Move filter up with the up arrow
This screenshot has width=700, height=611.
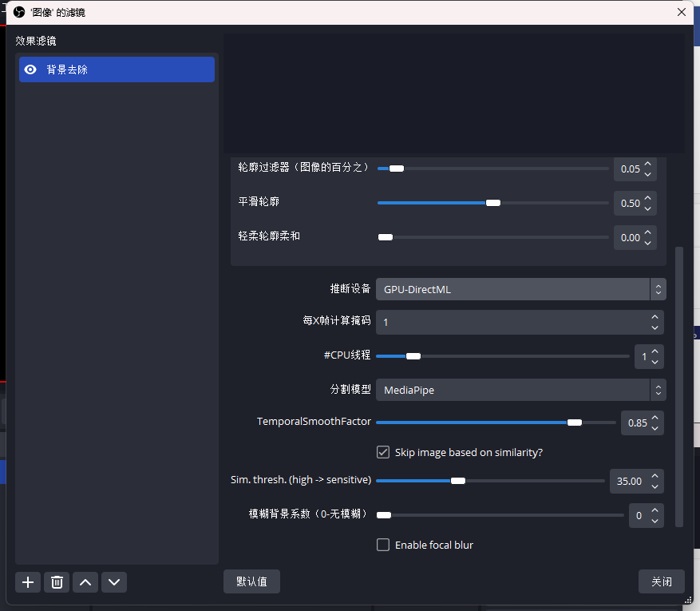(85, 582)
